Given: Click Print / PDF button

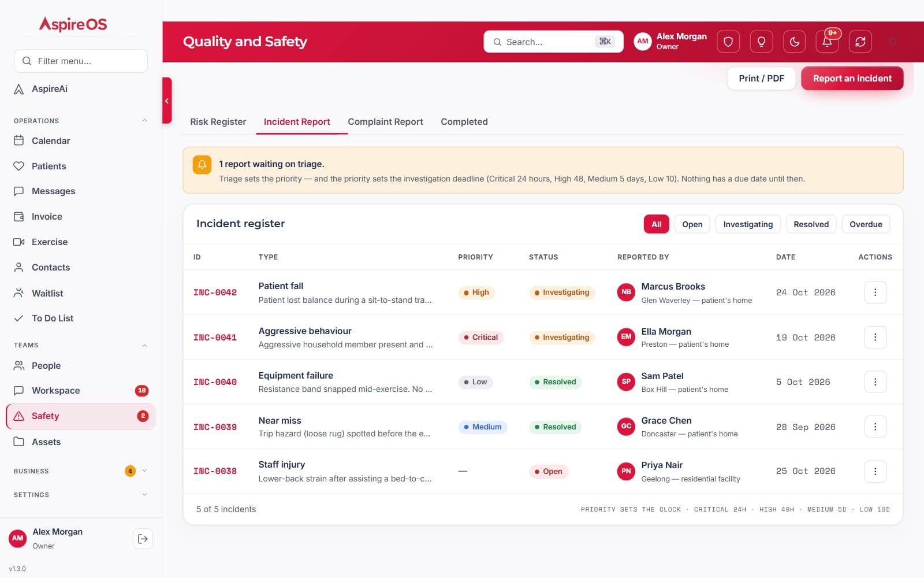Looking at the screenshot, I should pyautogui.click(x=761, y=79).
